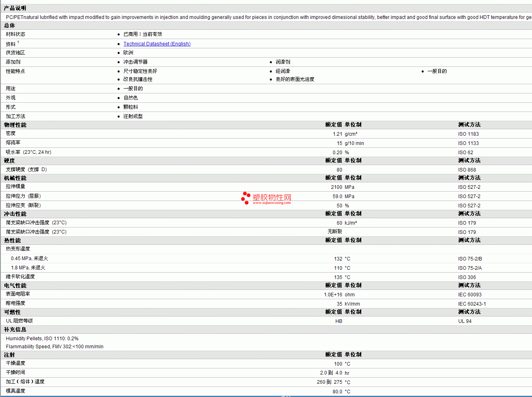Image resolution: width=532 pixels, height=397 pixels.
Task: Click the 冲击性能 section header
Action: [15, 214]
